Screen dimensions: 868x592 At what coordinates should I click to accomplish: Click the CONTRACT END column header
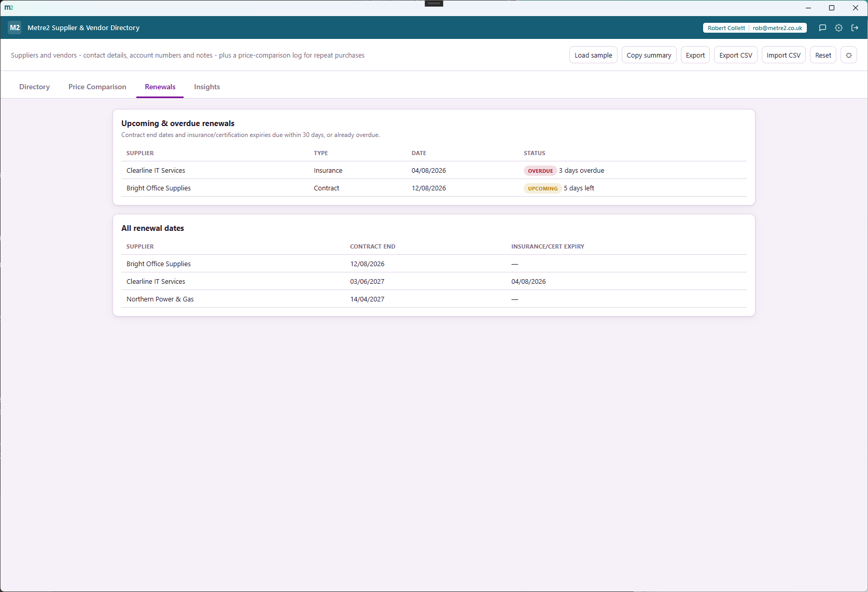372,246
